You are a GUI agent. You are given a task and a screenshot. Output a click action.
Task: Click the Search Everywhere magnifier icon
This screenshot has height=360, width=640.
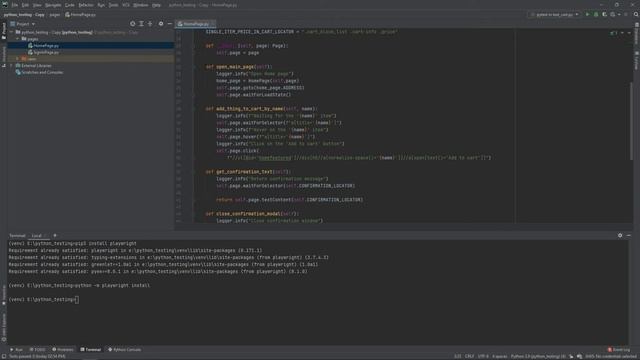pos(636,14)
